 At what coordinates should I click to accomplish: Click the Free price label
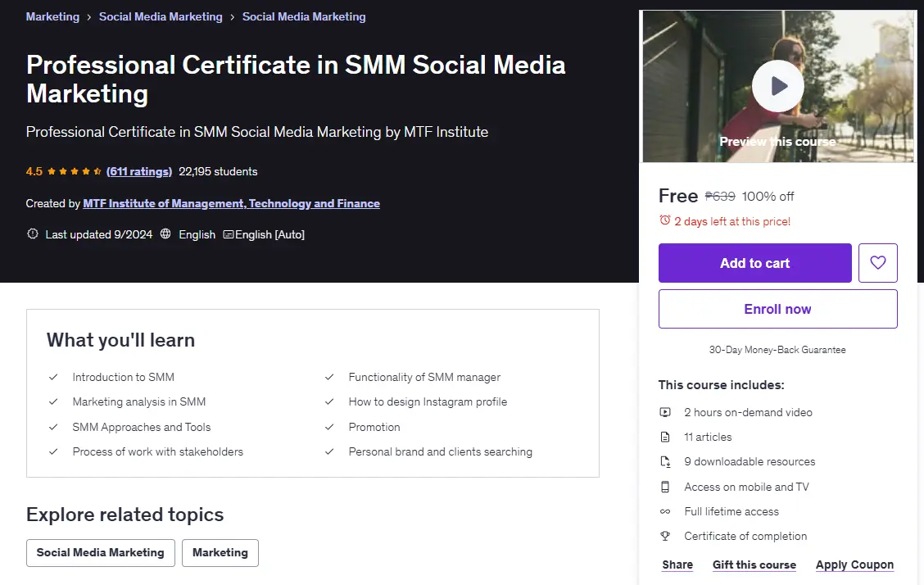tap(678, 196)
